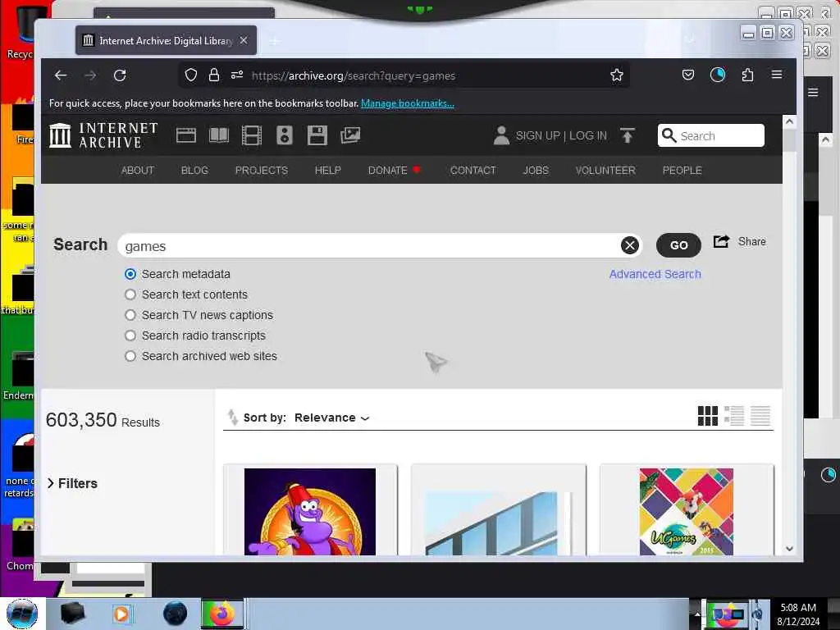Go back to the previous page
The width and height of the screenshot is (840, 630).
pos(61,75)
